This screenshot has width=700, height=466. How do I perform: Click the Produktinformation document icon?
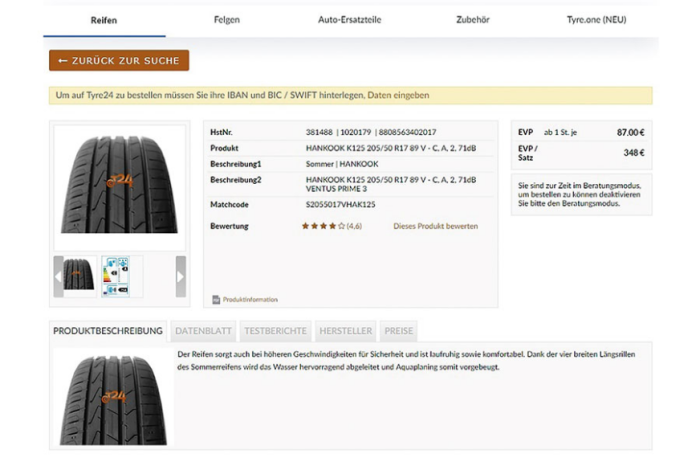(216, 299)
